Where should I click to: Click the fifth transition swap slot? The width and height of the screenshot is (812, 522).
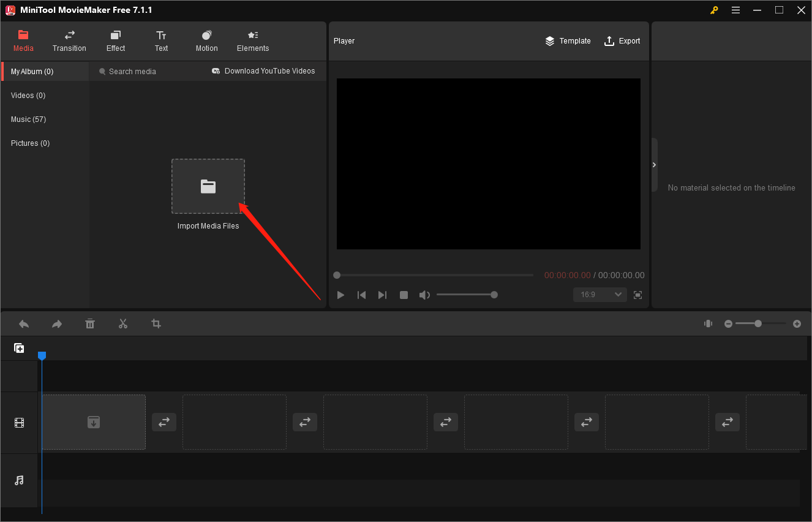tap(727, 422)
